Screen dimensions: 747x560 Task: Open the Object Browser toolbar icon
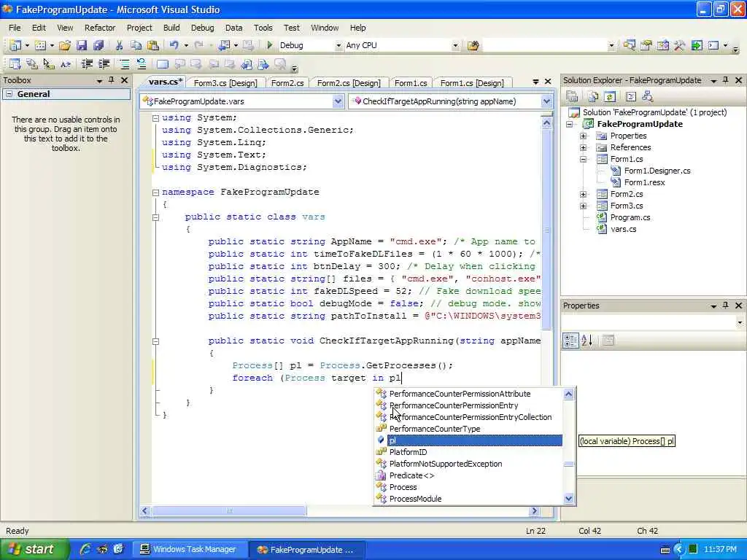tap(662, 45)
